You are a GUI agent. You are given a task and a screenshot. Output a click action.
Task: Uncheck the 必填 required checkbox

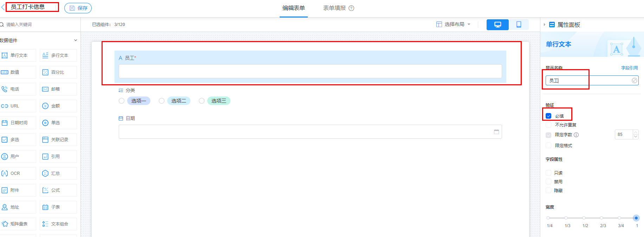click(x=548, y=116)
